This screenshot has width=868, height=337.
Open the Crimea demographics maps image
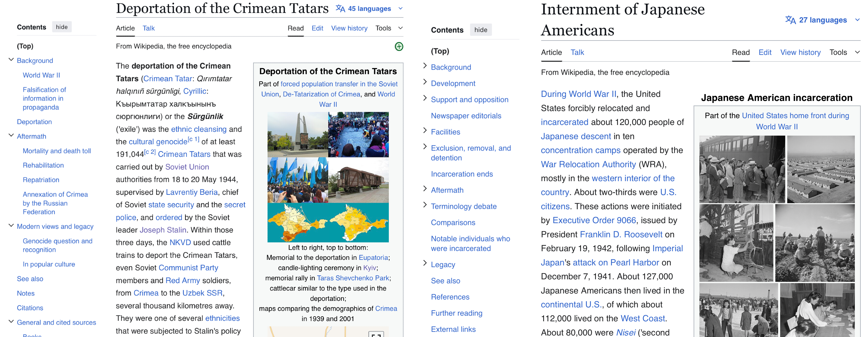328,222
